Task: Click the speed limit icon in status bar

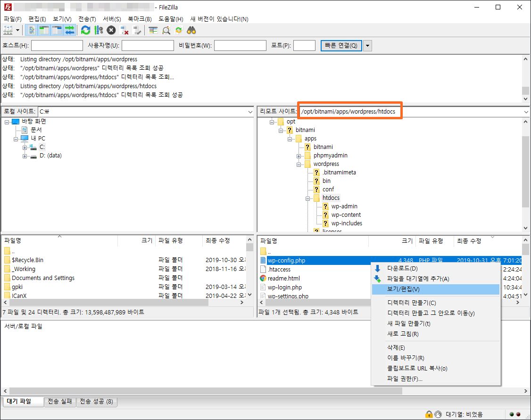Action: [x=438, y=414]
